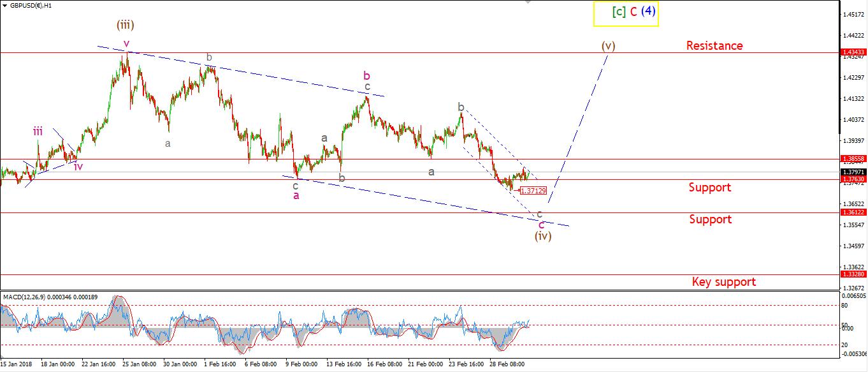Click the 0.006505 MACD scale value

(853, 297)
